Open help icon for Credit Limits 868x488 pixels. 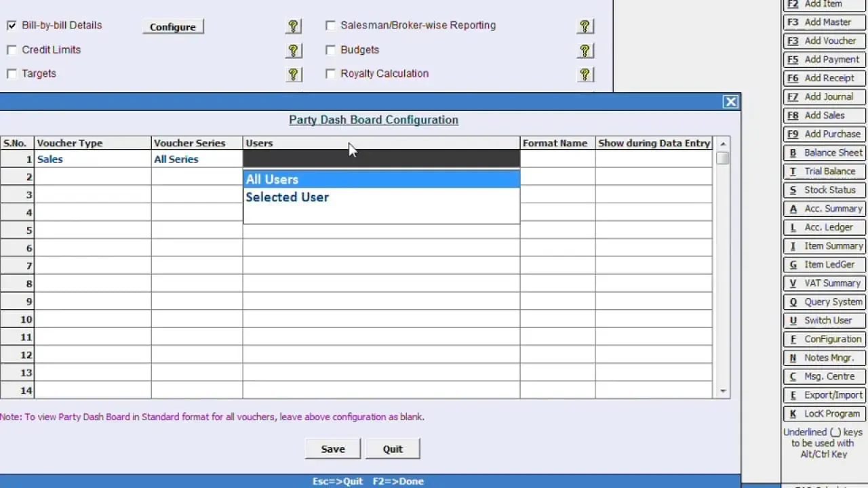294,51
